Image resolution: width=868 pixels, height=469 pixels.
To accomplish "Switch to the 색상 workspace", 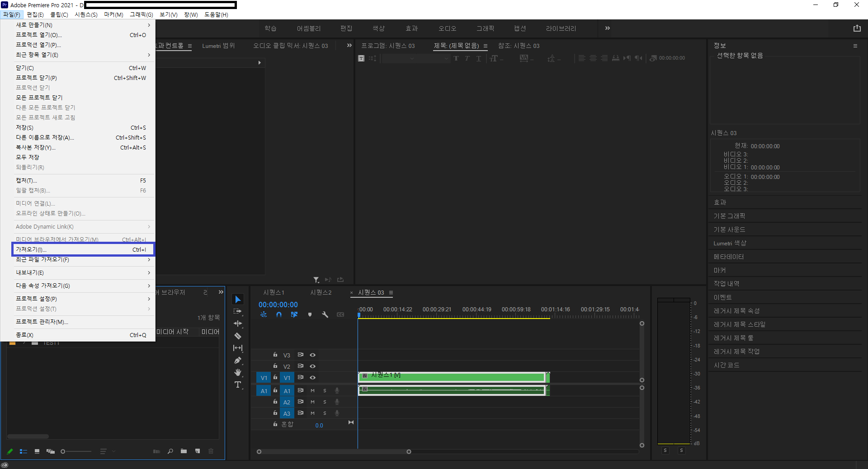I will [378, 28].
